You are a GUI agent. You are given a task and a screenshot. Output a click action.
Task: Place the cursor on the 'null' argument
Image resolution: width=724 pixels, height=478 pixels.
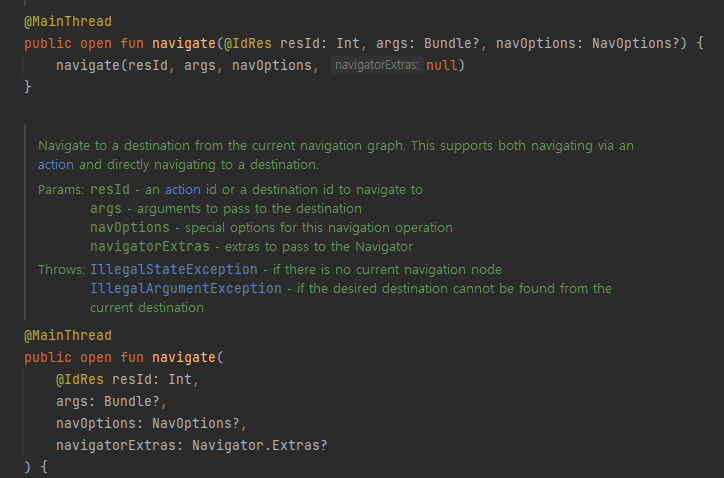point(442,66)
